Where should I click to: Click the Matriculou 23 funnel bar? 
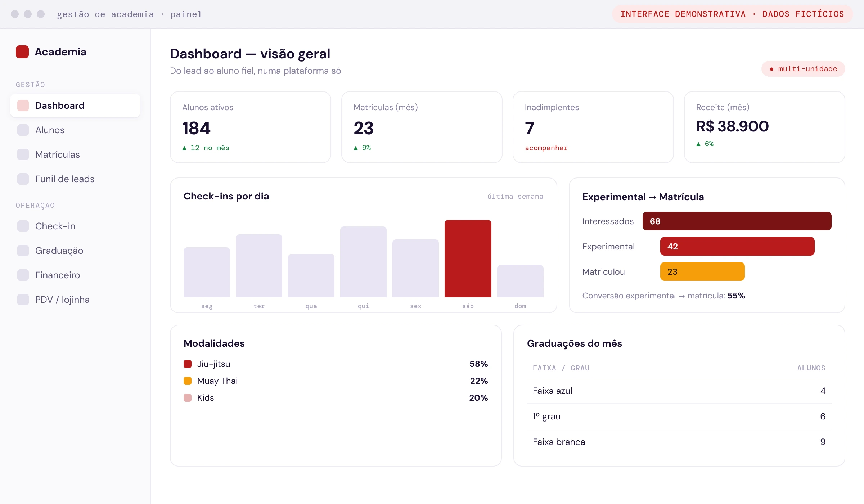(x=702, y=271)
